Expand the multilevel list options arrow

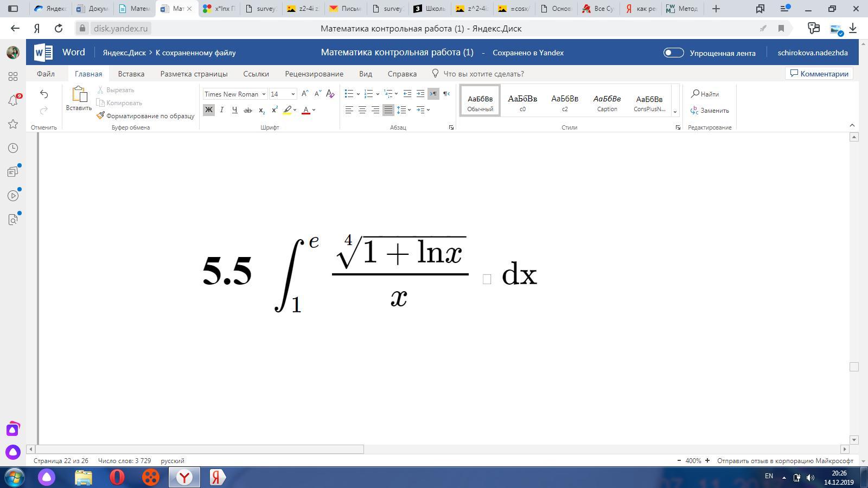coord(396,94)
